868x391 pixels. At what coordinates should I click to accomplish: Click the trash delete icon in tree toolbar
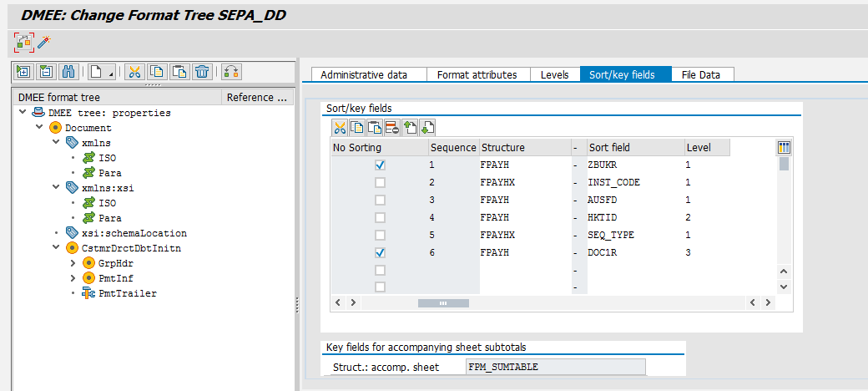[201, 72]
